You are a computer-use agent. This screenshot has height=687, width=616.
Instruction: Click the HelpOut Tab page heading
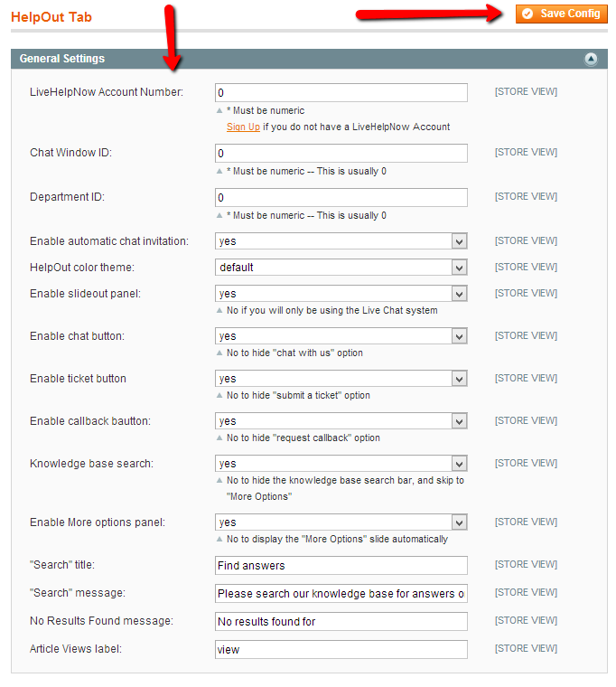coord(51,17)
